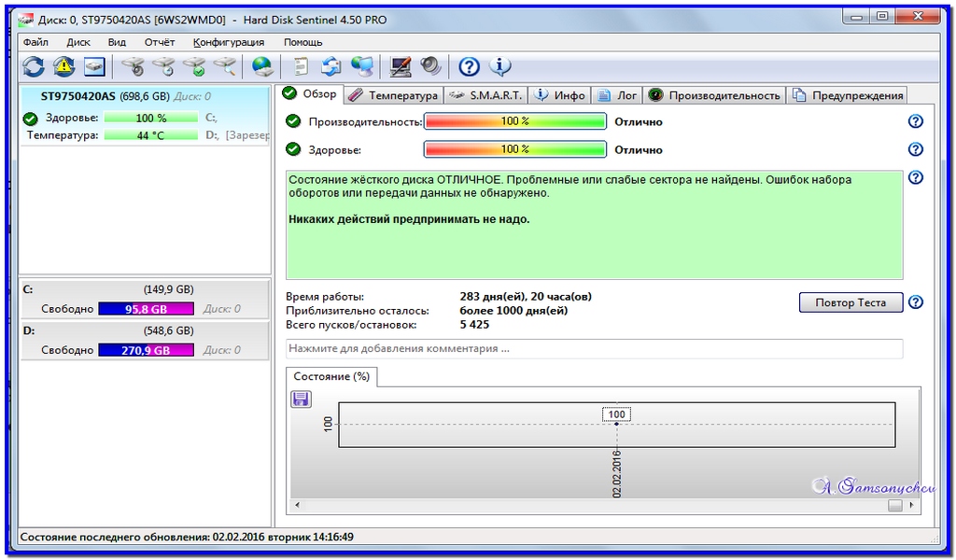This screenshot has height=560, width=956.
Task: Click the application icon in the title bar
Action: [25, 21]
